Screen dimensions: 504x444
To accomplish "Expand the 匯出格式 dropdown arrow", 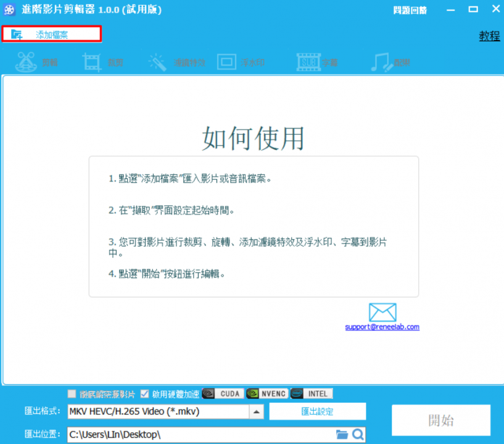I will coord(257,411).
